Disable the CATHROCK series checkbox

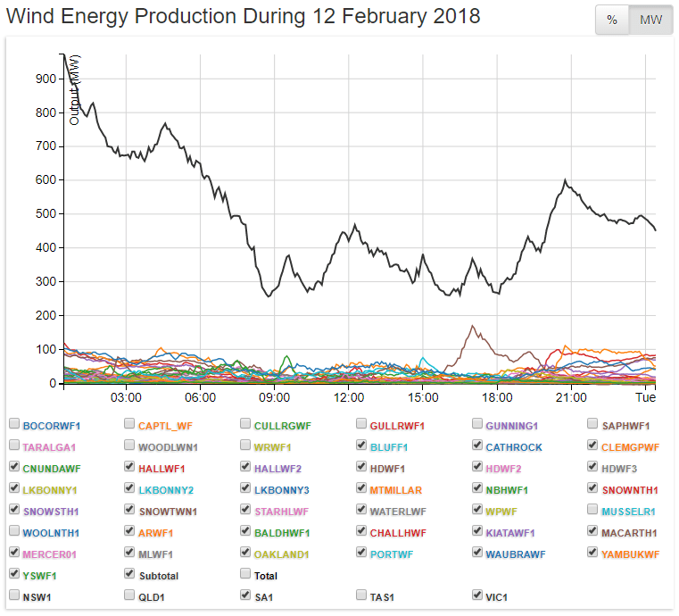tap(478, 445)
